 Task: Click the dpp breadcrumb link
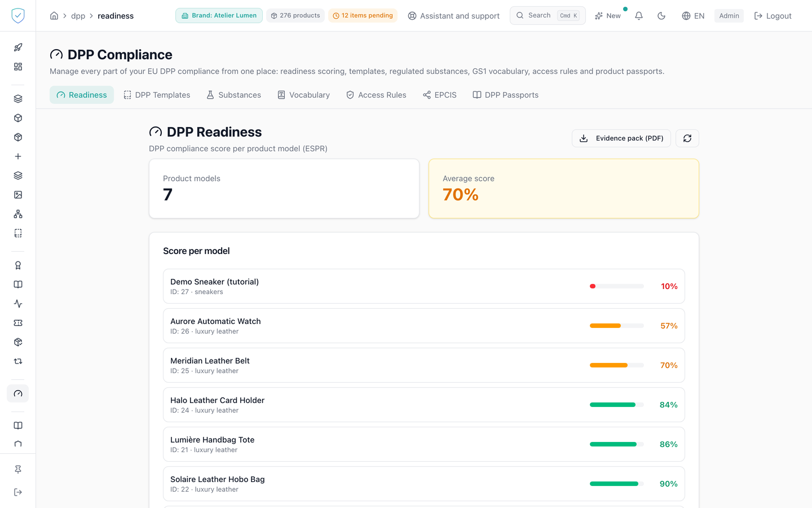pyautogui.click(x=78, y=16)
